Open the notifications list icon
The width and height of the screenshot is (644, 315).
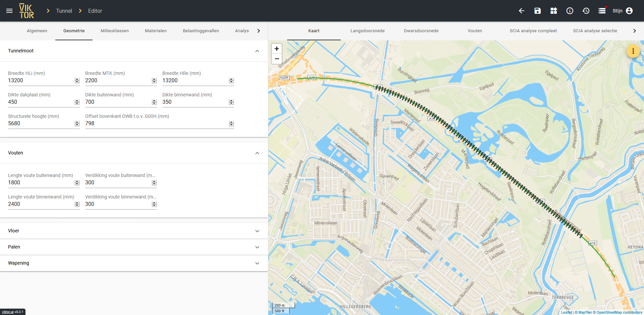pos(602,11)
